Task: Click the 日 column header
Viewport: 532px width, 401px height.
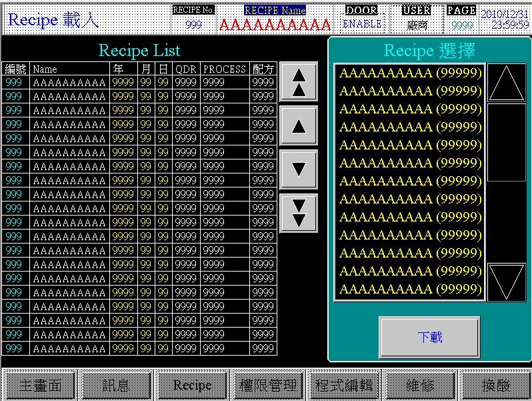Action: pos(163,69)
